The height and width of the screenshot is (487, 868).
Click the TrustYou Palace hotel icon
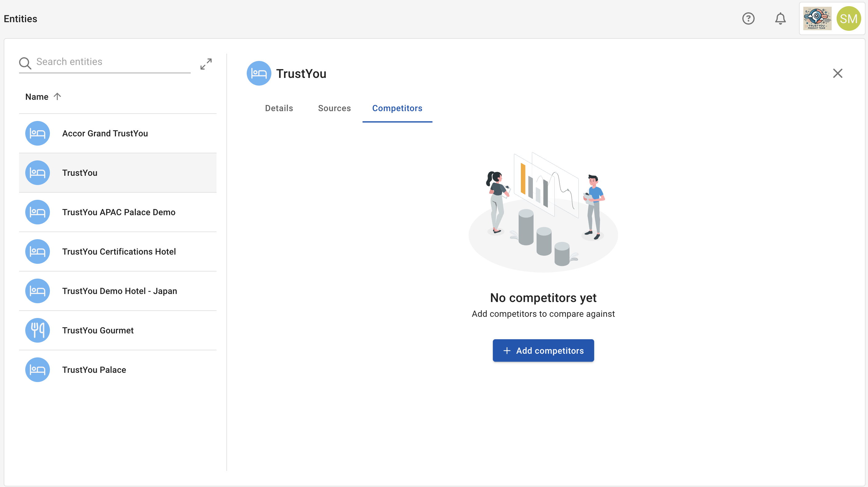point(37,370)
